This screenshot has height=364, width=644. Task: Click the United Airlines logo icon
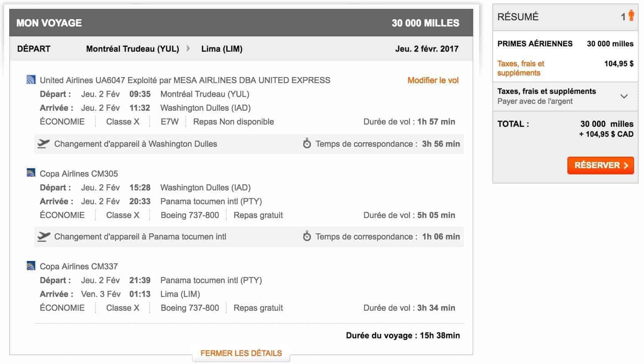coord(31,80)
